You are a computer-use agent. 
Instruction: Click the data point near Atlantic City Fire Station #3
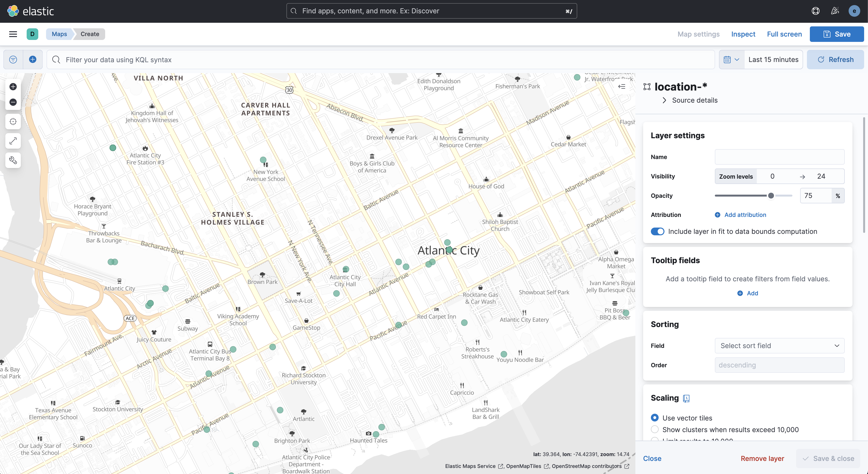coord(113,148)
